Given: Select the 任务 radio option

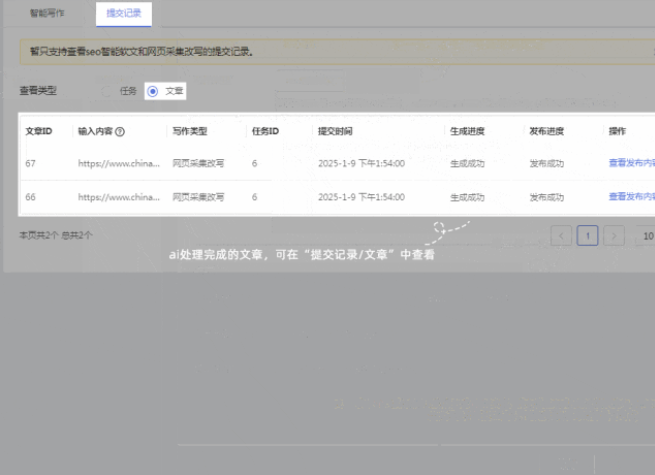Looking at the screenshot, I should tap(108, 91).
